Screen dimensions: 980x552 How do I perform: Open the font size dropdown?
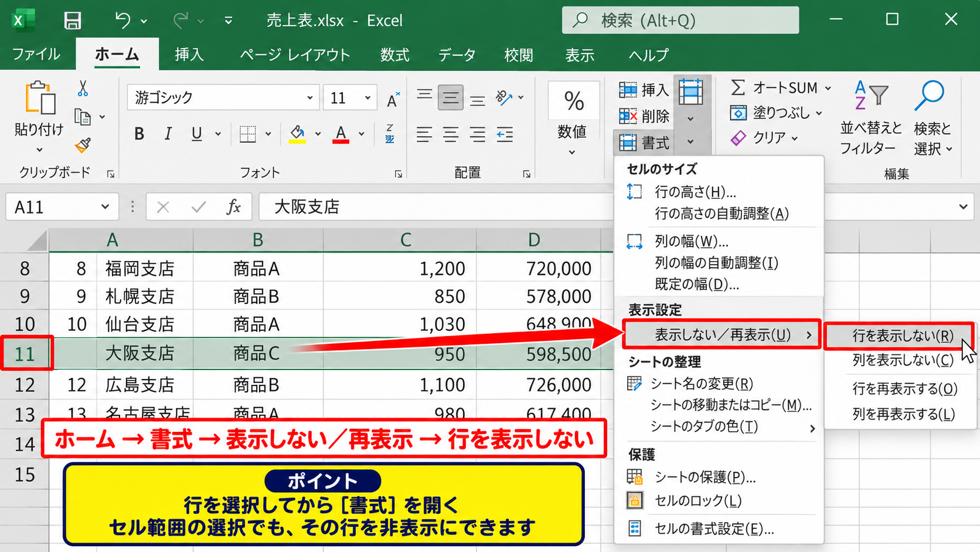(x=367, y=98)
